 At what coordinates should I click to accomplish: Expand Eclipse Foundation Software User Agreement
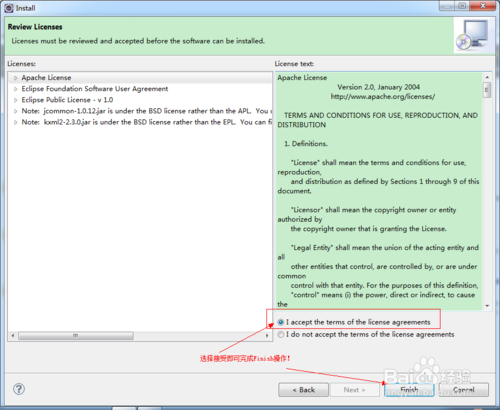[16, 89]
